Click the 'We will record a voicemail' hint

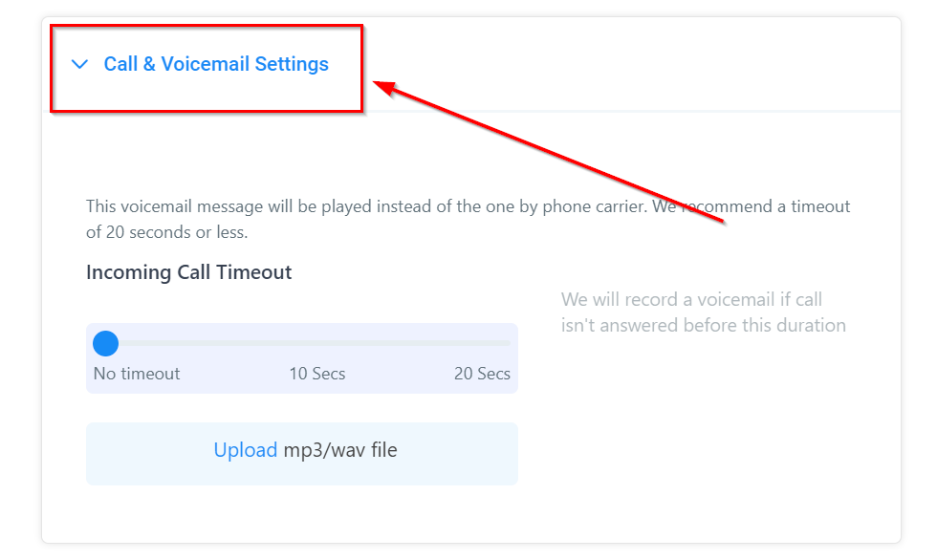(691, 300)
